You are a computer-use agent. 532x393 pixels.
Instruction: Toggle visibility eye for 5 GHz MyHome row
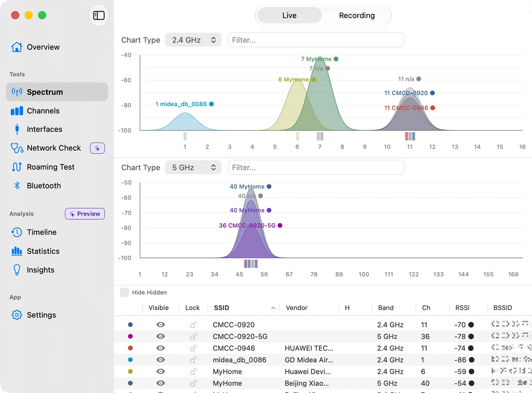[x=160, y=383]
